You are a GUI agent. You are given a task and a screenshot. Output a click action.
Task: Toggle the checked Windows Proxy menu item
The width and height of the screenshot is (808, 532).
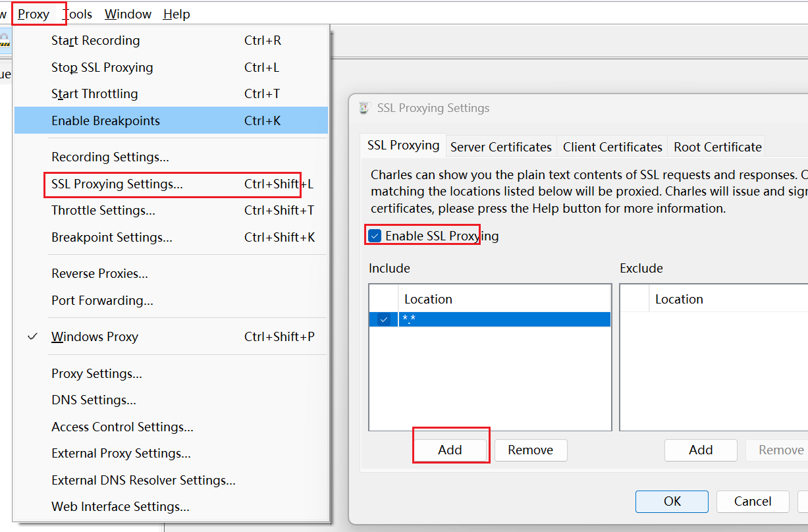click(95, 337)
